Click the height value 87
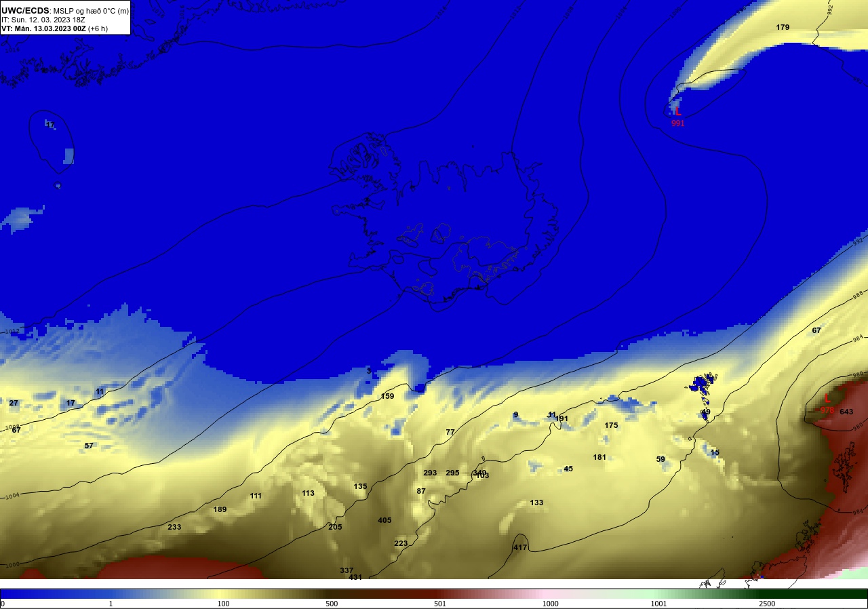Viewport: 868px width, 609px height. click(x=421, y=491)
